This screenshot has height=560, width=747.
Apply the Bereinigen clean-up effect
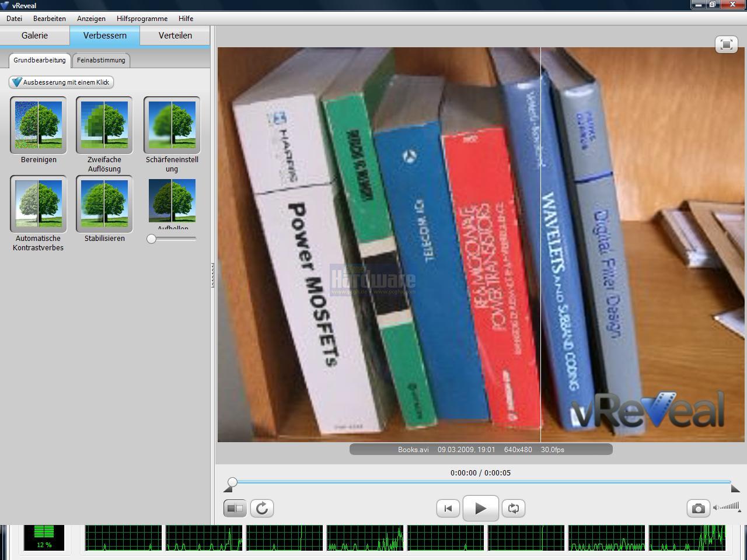pos(39,125)
